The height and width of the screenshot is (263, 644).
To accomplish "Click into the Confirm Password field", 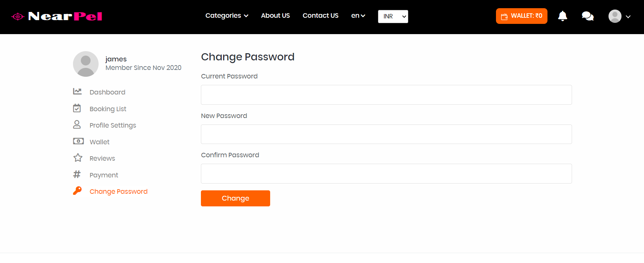I will (x=386, y=174).
